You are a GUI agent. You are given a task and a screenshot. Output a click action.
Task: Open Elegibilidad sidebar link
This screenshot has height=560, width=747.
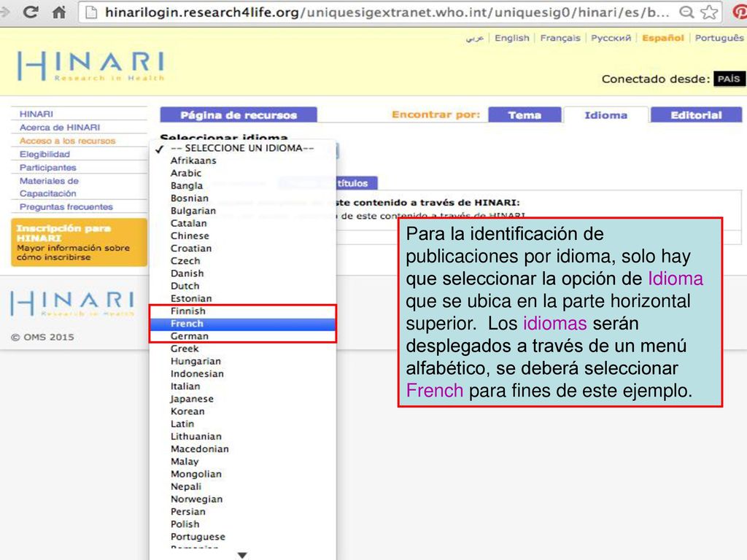44,154
